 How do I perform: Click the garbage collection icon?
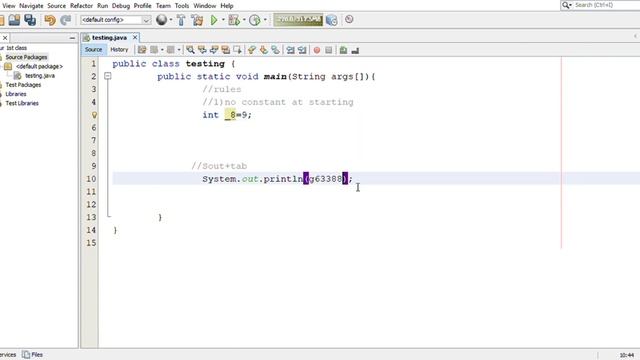point(331,20)
